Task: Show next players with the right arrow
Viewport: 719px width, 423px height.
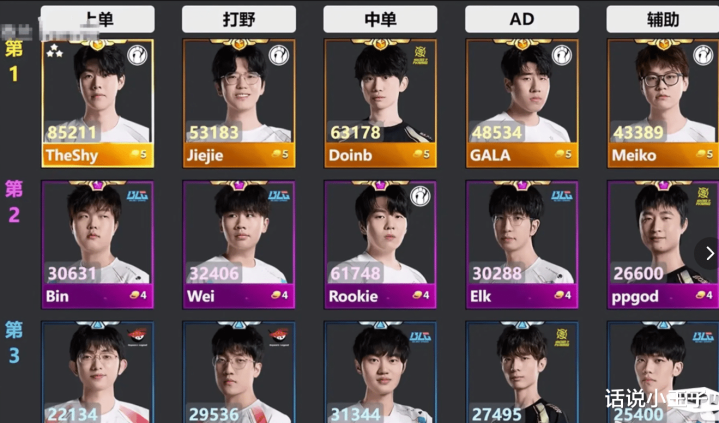Action: coord(710,253)
